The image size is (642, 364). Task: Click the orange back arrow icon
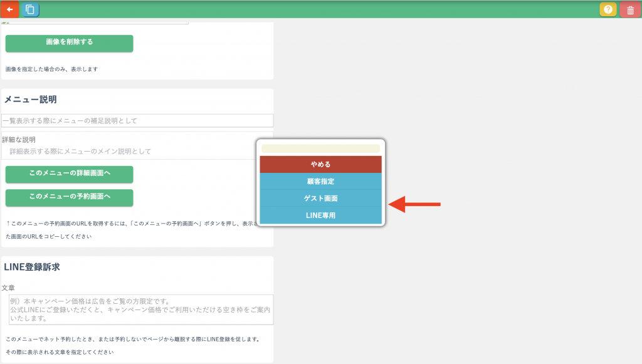pos(9,9)
